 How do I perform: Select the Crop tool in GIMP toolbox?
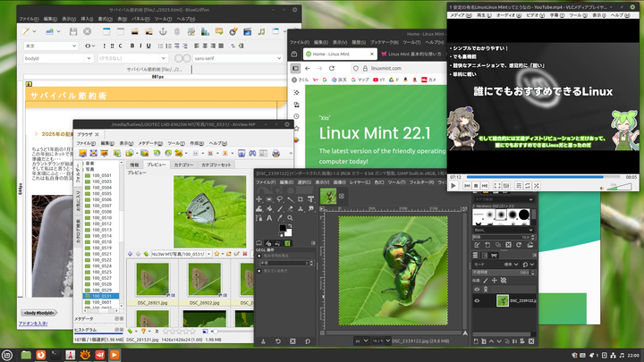(x=301, y=199)
